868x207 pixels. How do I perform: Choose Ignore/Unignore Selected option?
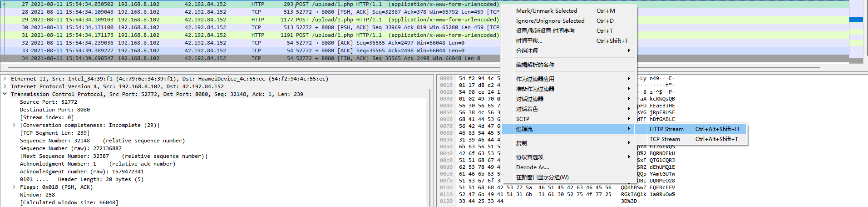(550, 21)
